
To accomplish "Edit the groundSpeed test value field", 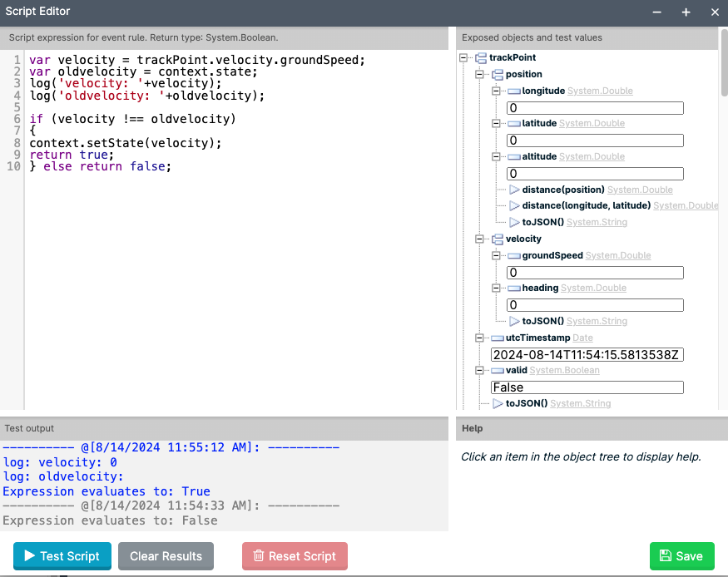I will [595, 273].
